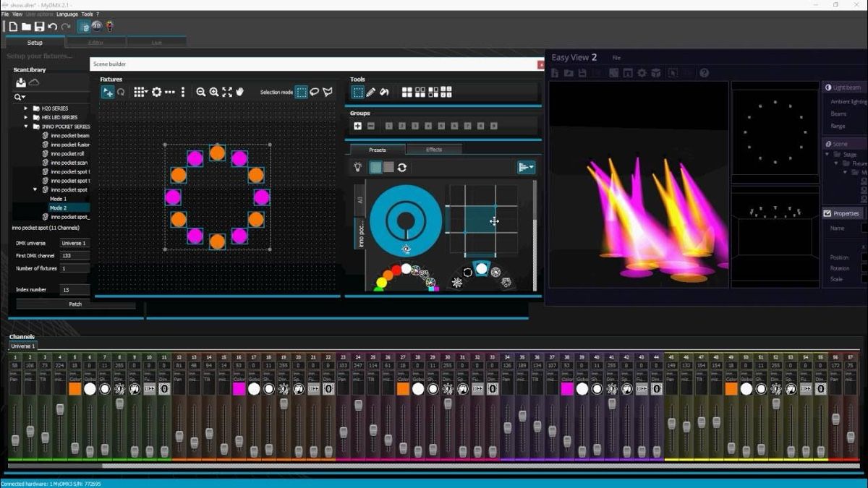
Task: Select the snowflake gobo in the gobo wheel
Action: [457, 283]
